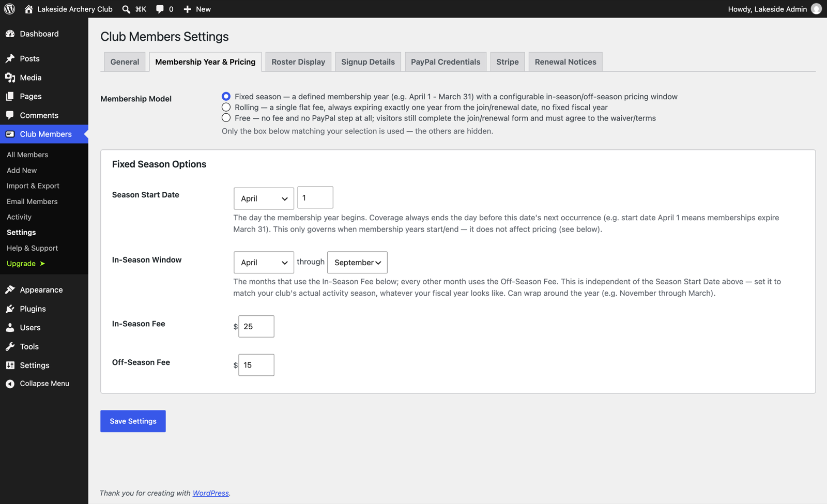Viewport: 827px width, 504px height.
Task: Open Help & Support submenu item
Action: 32,248
